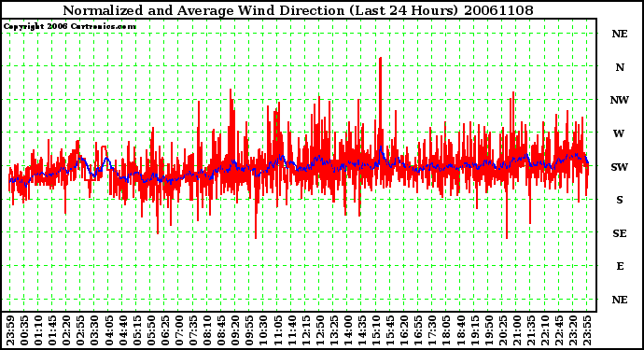Select the 08:10 time axis label
Image resolution: width=644 pixels, height=350 pixels.
point(206,330)
